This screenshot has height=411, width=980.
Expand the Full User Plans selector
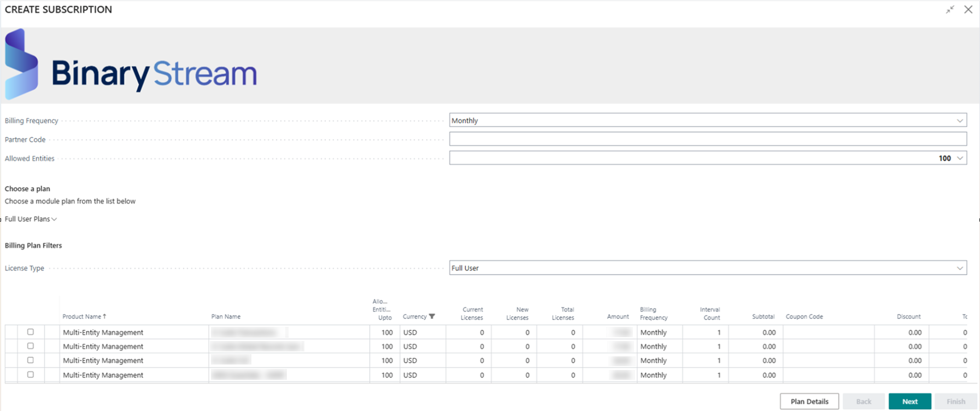(31, 219)
